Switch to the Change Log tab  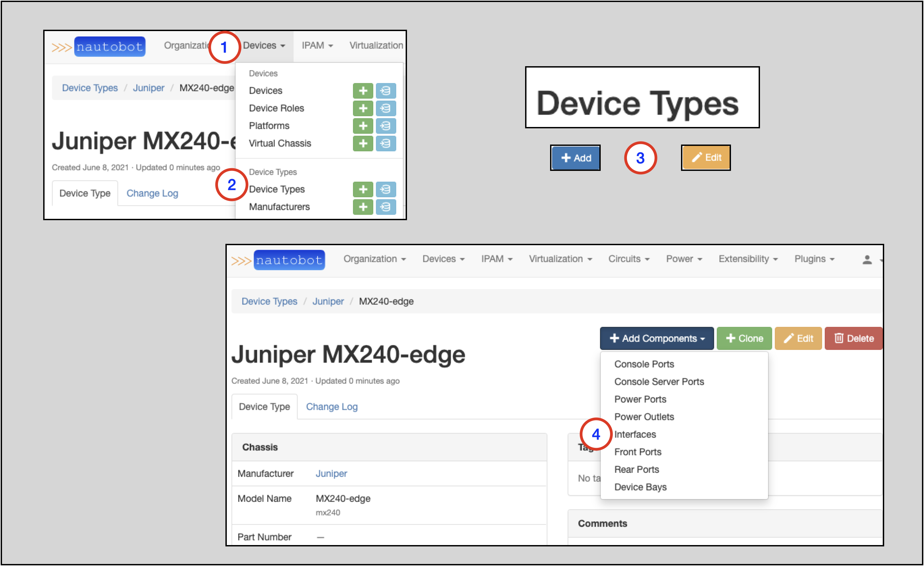[331, 407]
